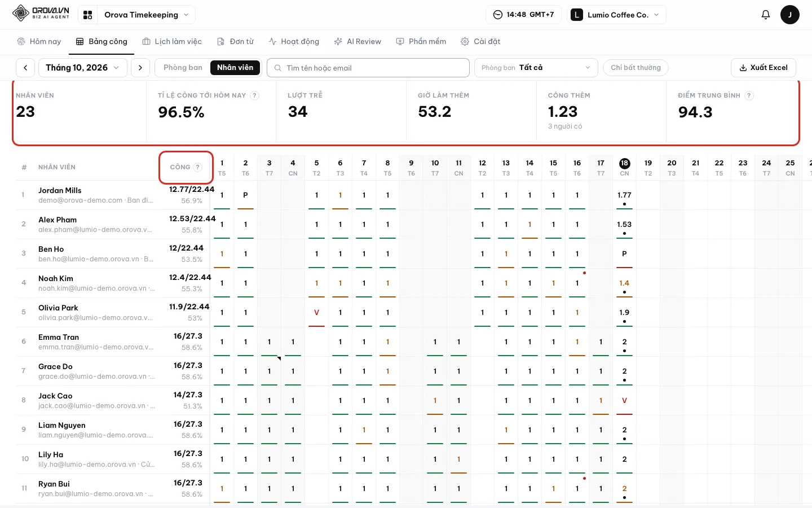Click the Lumio Coffee Co. logo badge
Image resolution: width=812 pixels, height=508 pixels.
coord(576,15)
